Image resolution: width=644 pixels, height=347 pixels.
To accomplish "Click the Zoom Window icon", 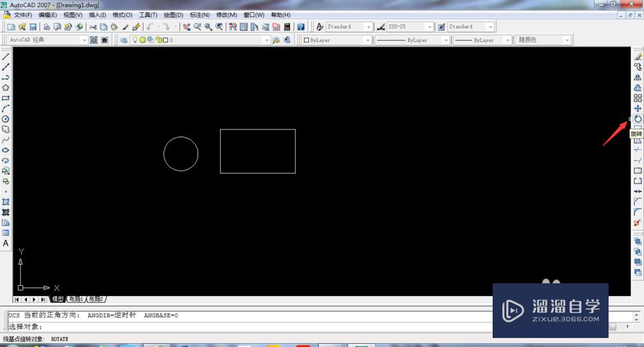I will coord(208,26).
